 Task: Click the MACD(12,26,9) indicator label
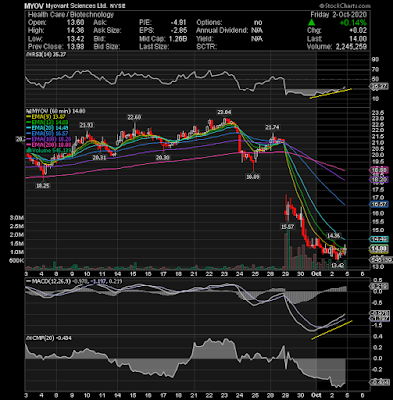tap(48, 282)
